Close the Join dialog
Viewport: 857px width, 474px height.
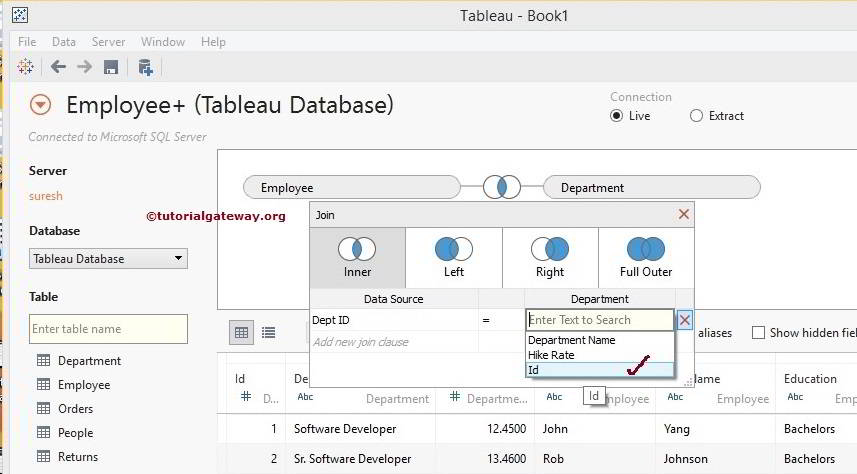pyautogui.click(x=684, y=214)
